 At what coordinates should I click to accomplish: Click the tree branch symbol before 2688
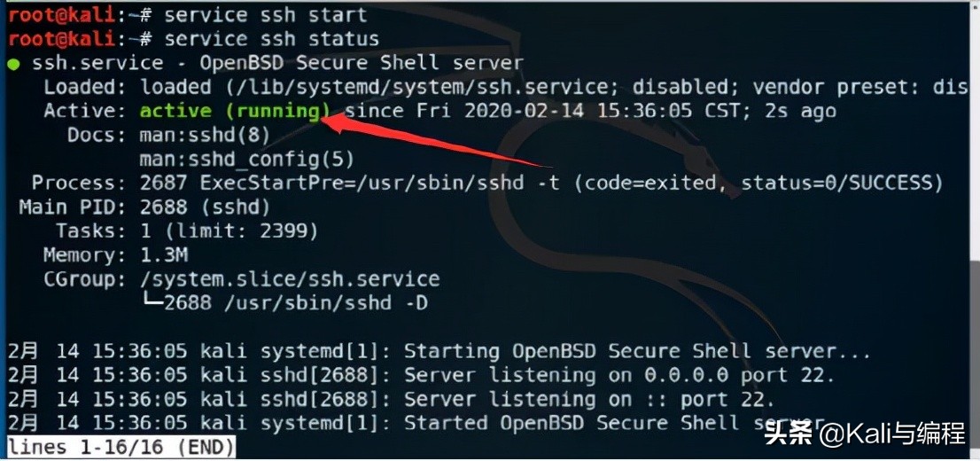point(152,302)
